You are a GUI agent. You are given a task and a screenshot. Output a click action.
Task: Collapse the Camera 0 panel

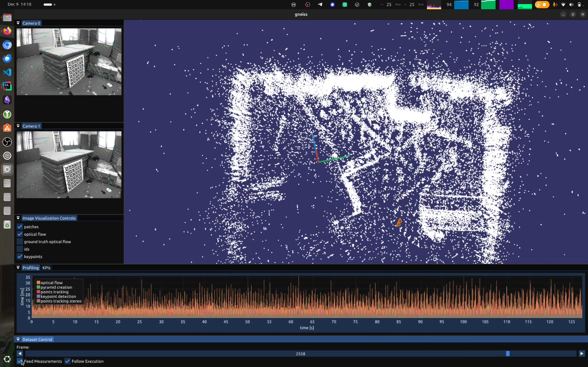[x=18, y=23]
